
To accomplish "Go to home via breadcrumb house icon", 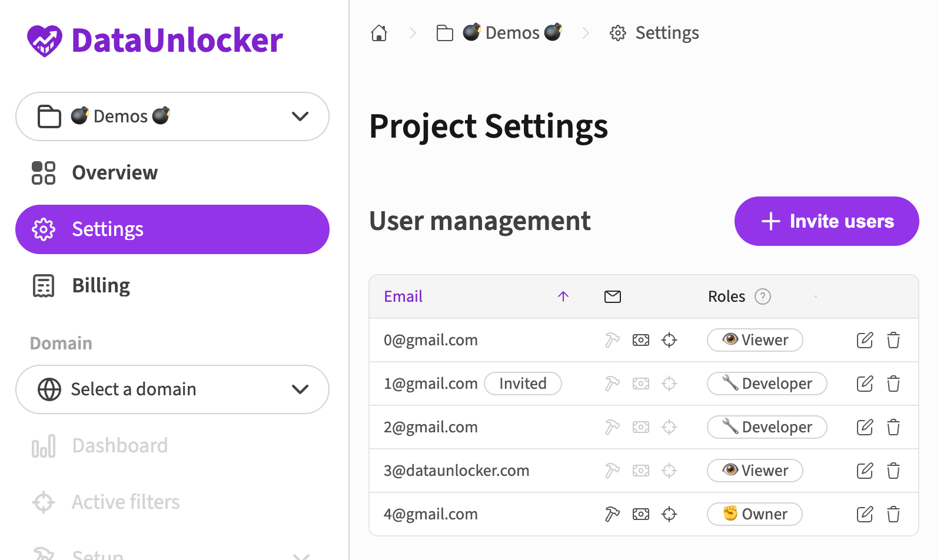I will coord(379,33).
